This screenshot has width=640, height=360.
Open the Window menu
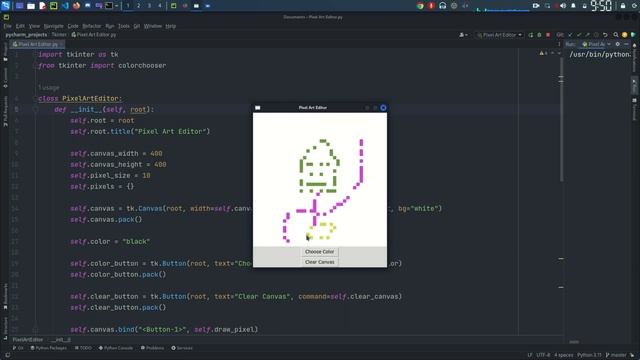153,26
